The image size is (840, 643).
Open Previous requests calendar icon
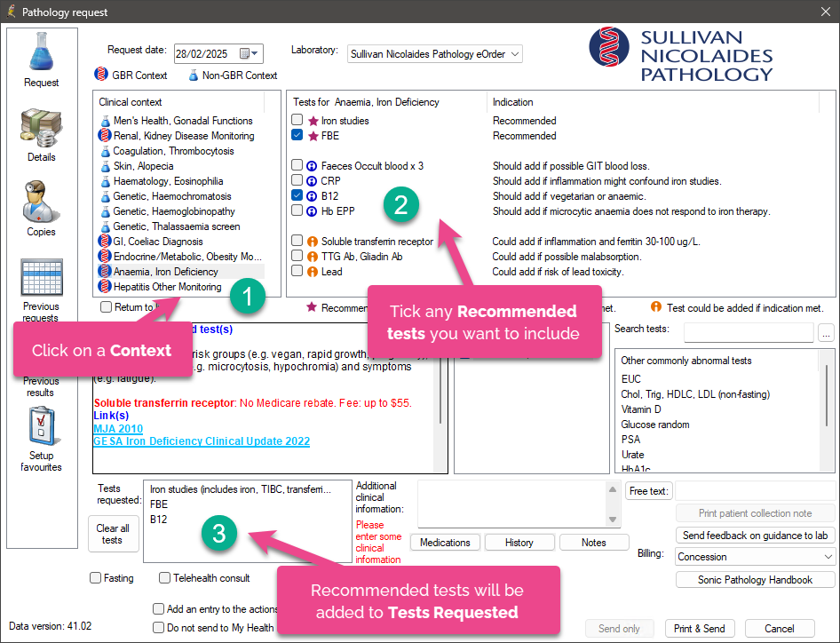coord(42,278)
